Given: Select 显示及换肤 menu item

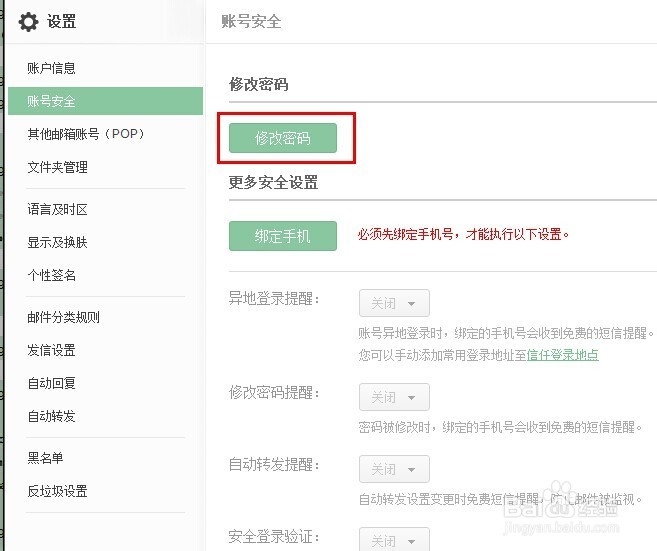Looking at the screenshot, I should (x=57, y=242).
